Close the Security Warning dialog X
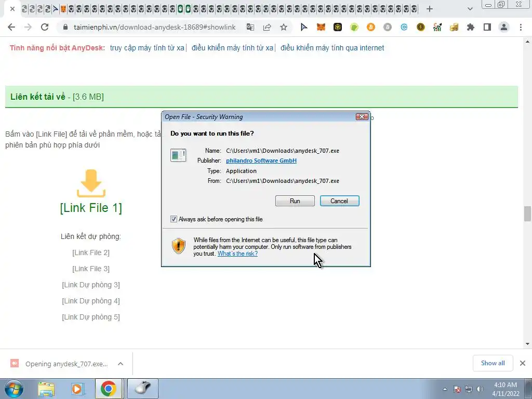 (362, 117)
